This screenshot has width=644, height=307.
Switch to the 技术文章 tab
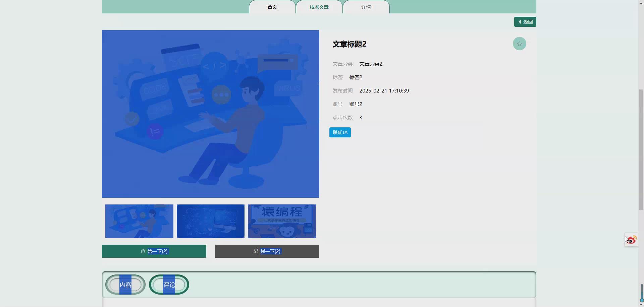point(319,7)
